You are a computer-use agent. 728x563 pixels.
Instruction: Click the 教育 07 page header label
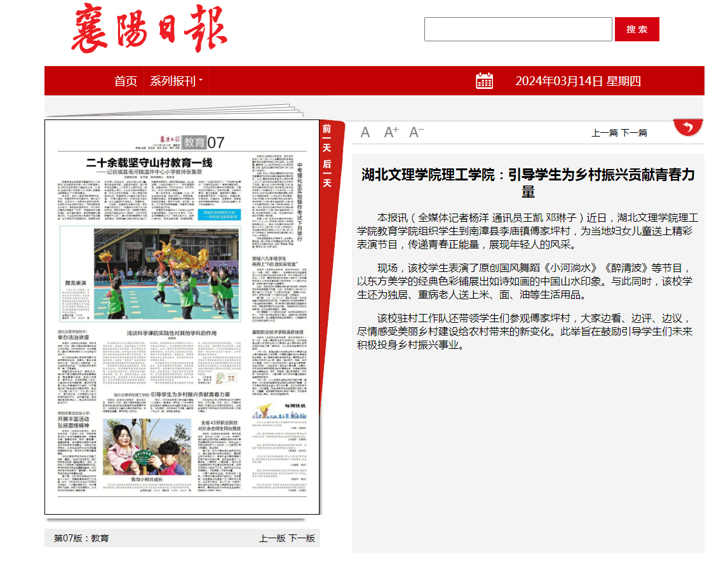coord(203,142)
